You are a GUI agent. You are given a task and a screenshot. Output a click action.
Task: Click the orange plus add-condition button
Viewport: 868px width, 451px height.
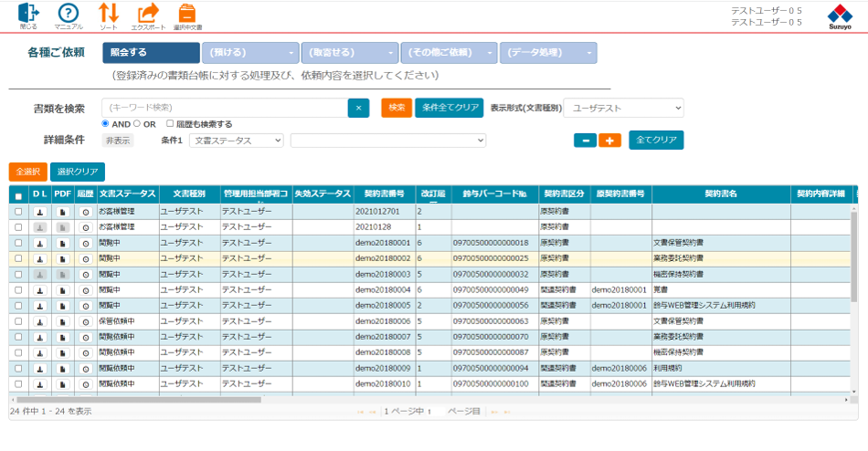tap(610, 141)
